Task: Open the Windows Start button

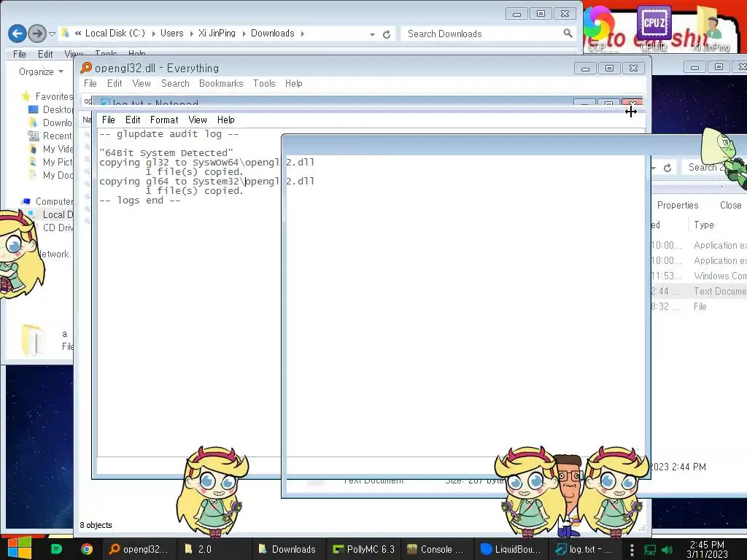Action: pyautogui.click(x=20, y=548)
